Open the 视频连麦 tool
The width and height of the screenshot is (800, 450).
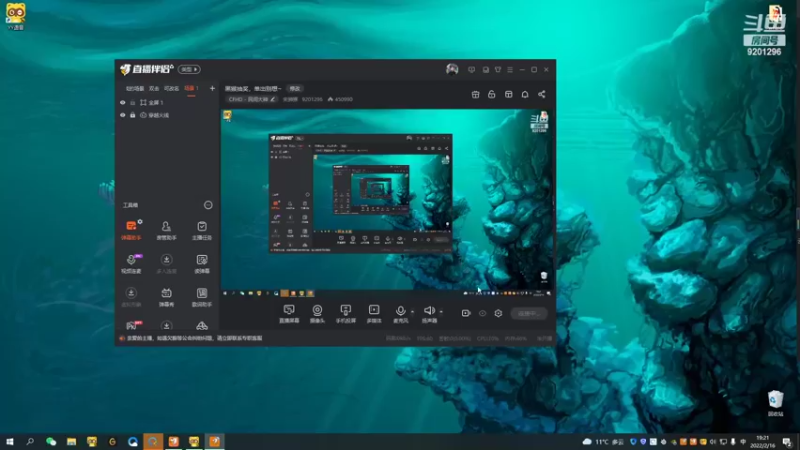pyautogui.click(x=131, y=264)
